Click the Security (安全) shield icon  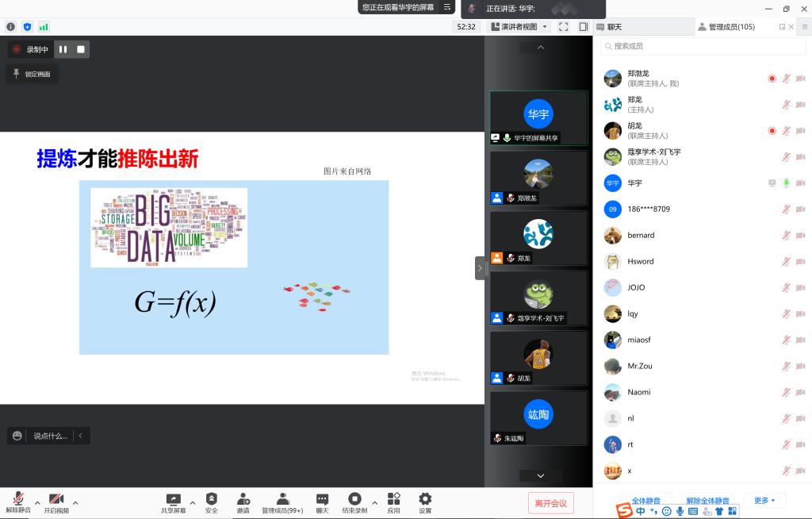pyautogui.click(x=211, y=499)
